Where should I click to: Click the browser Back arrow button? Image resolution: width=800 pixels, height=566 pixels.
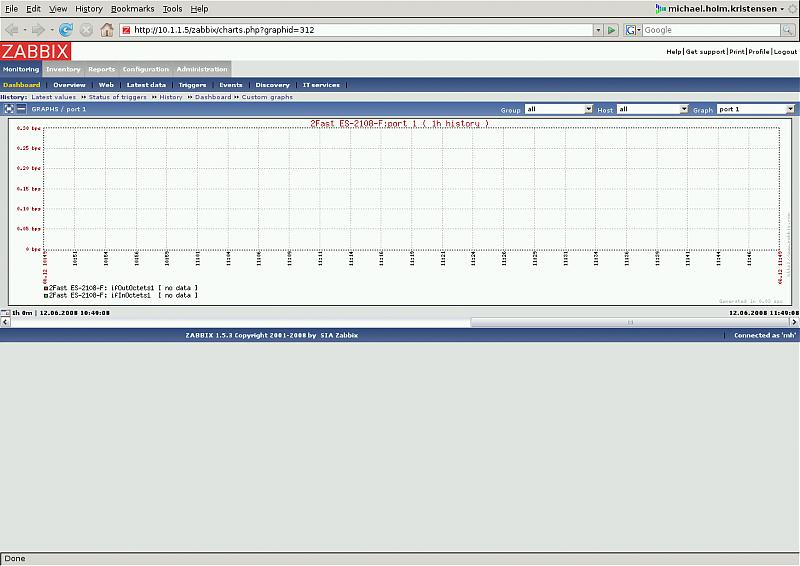click(12, 30)
